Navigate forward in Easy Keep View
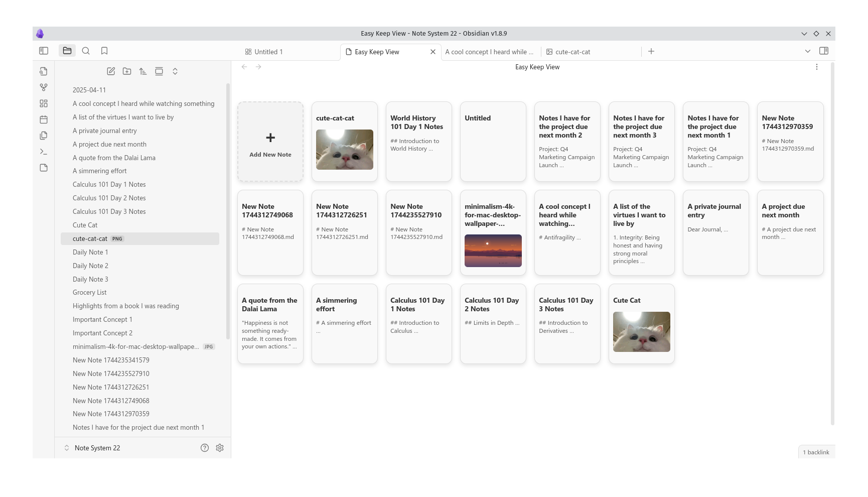868x497 pixels. tap(258, 67)
